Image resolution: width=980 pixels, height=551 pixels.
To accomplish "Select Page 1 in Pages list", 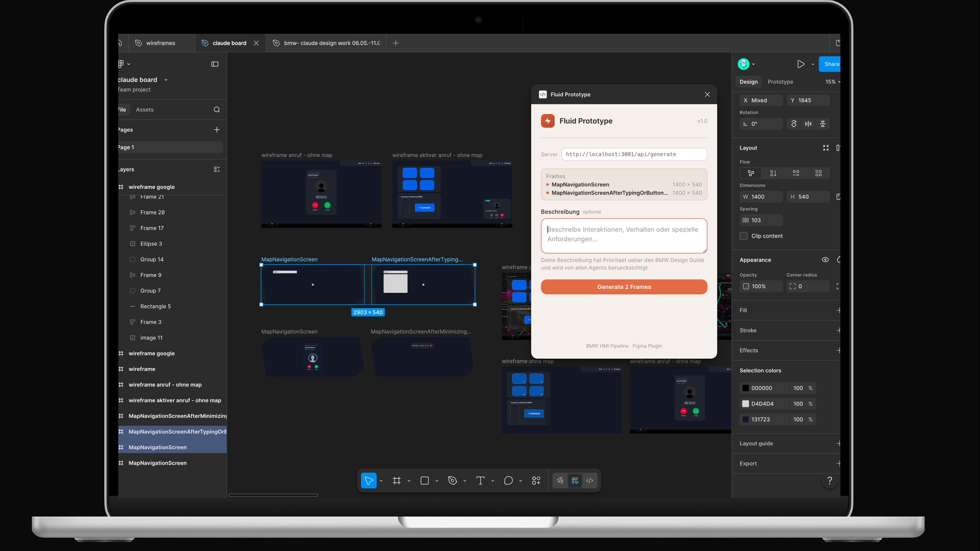I will pyautogui.click(x=170, y=147).
